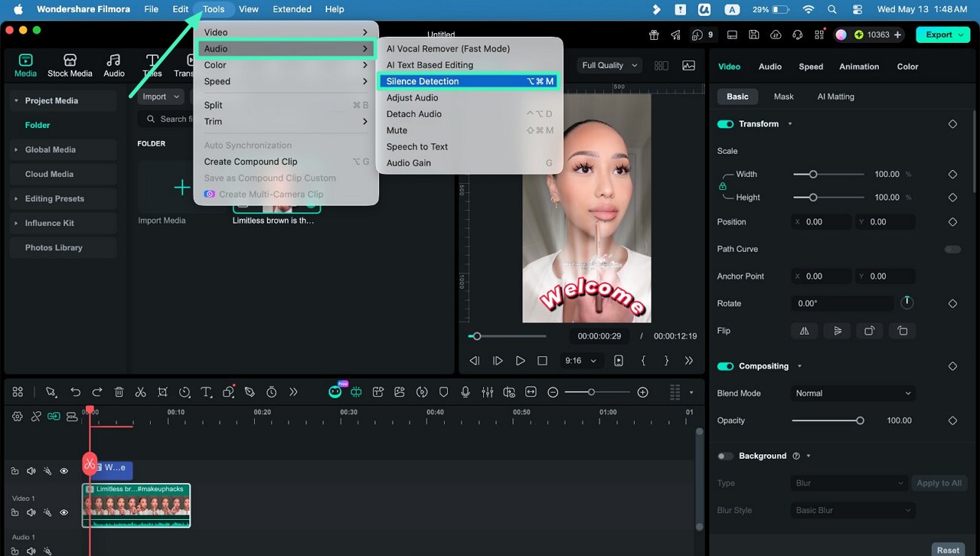This screenshot has height=556, width=980.
Task: Mute the Audio 1 track speaker
Action: pyautogui.click(x=31, y=551)
